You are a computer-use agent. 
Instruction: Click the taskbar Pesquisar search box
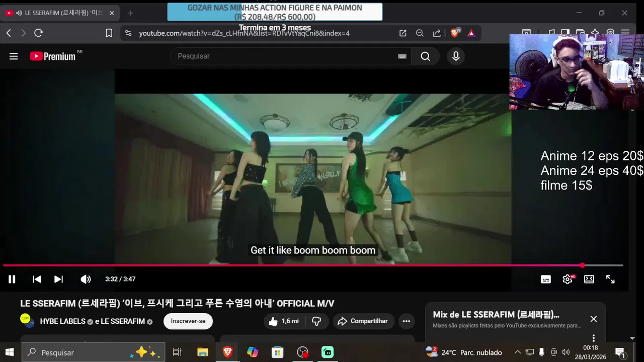click(x=94, y=352)
